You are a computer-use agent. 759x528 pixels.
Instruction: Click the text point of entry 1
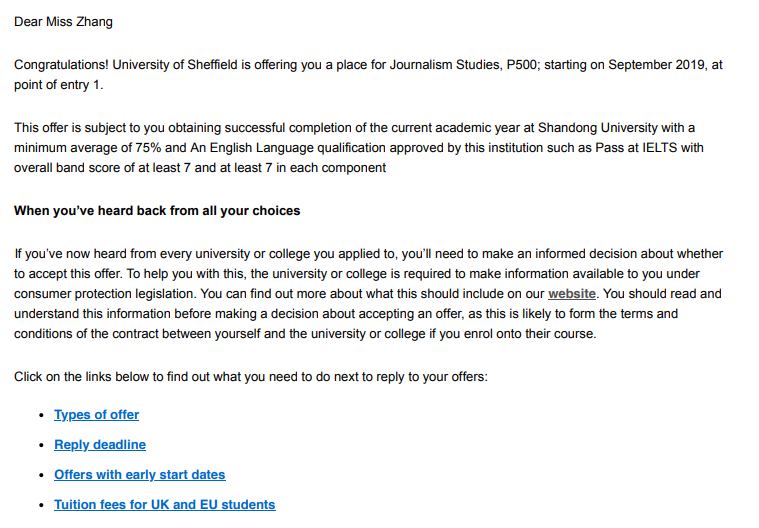(x=59, y=85)
